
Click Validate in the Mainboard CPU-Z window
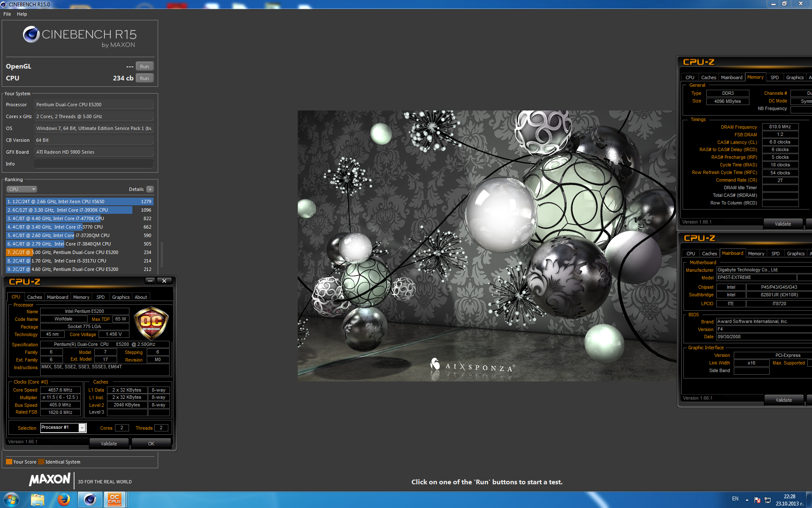(x=784, y=400)
